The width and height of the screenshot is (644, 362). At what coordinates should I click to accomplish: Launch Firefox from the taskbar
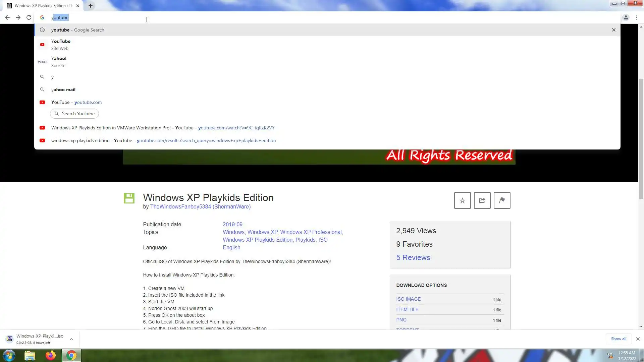[51, 355]
